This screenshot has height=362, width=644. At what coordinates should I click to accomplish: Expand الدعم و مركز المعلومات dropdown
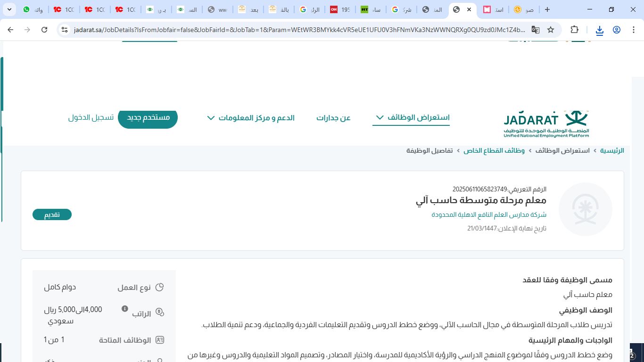251,118
